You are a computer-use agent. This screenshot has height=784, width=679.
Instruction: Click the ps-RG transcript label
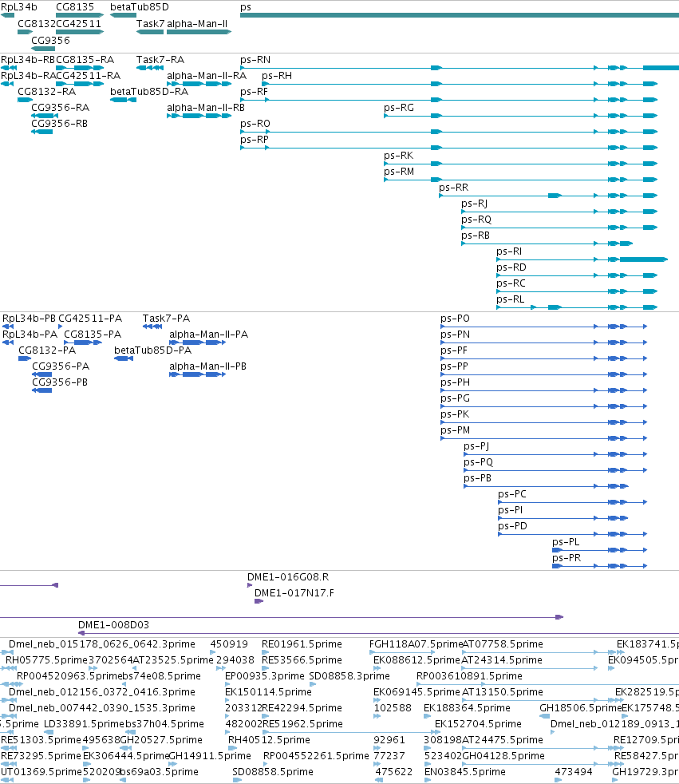[x=399, y=108]
